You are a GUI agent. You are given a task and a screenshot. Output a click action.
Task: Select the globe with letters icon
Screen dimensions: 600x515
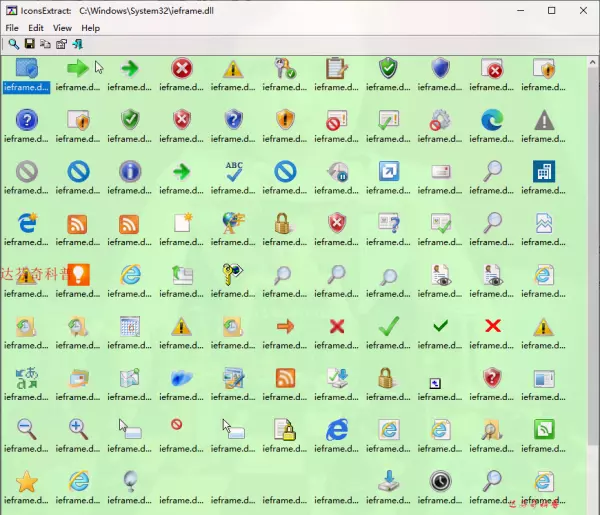point(233,222)
